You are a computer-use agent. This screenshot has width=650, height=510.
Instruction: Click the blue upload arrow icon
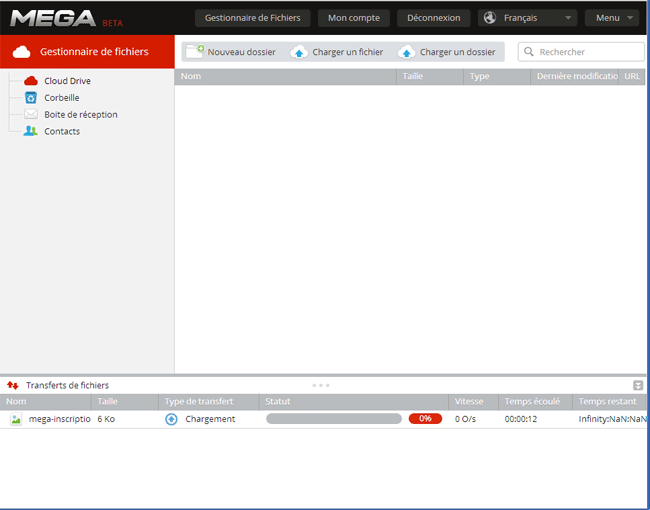171,419
